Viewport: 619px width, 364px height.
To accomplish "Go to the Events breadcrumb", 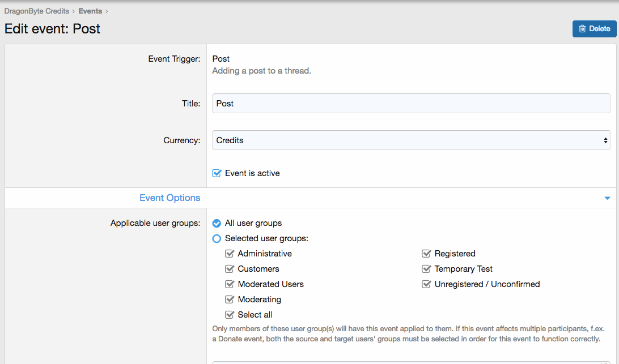I will tap(90, 11).
